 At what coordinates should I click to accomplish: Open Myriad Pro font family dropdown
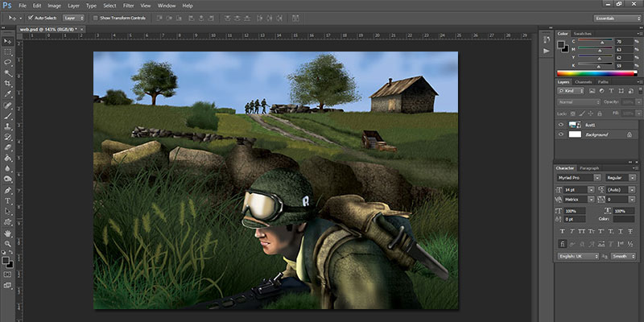tap(579, 178)
